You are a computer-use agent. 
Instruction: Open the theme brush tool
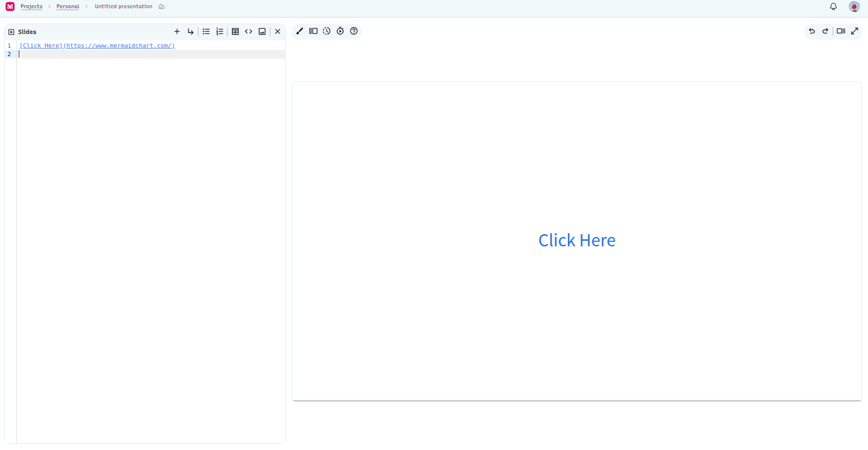coord(300,31)
